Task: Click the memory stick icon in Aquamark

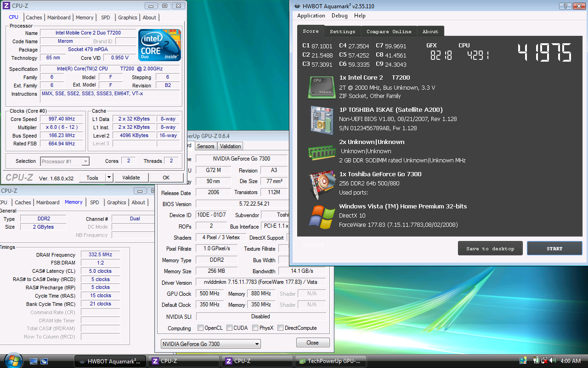Action: (x=322, y=152)
